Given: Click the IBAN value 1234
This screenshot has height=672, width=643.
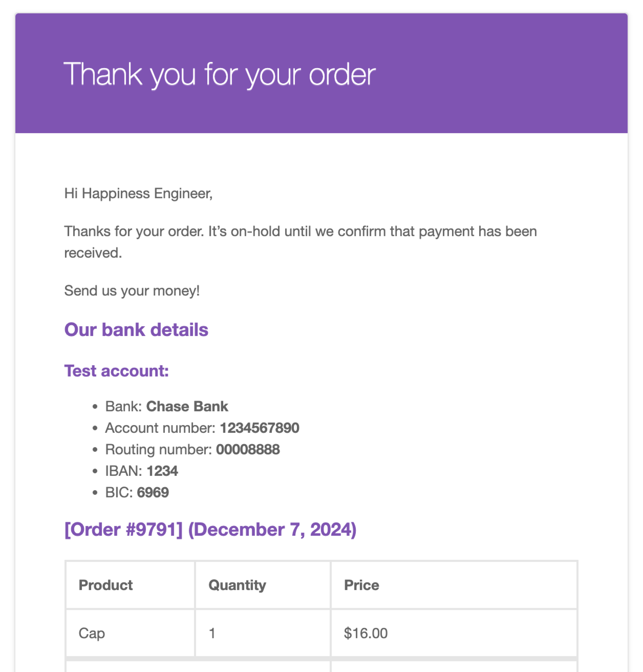Looking at the screenshot, I should click(x=162, y=471).
